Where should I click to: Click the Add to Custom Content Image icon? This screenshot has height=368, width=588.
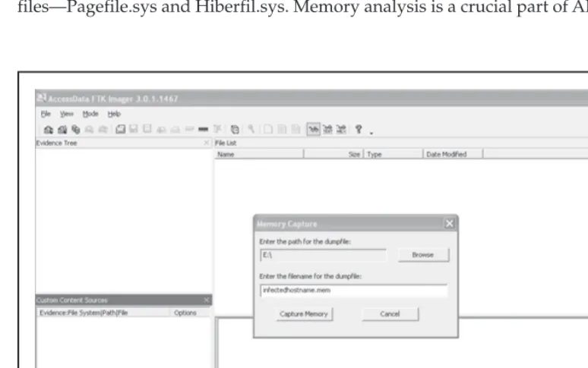tap(161, 130)
